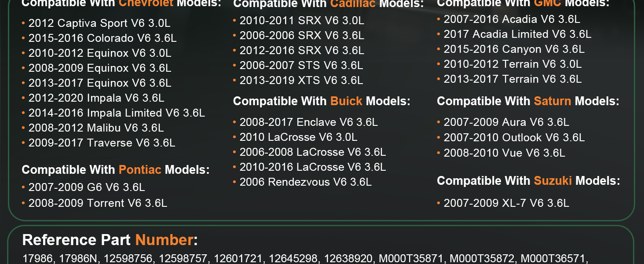
Task: Click the 2015-2016 Canyon V6 3.6L entry
Action: (514, 49)
